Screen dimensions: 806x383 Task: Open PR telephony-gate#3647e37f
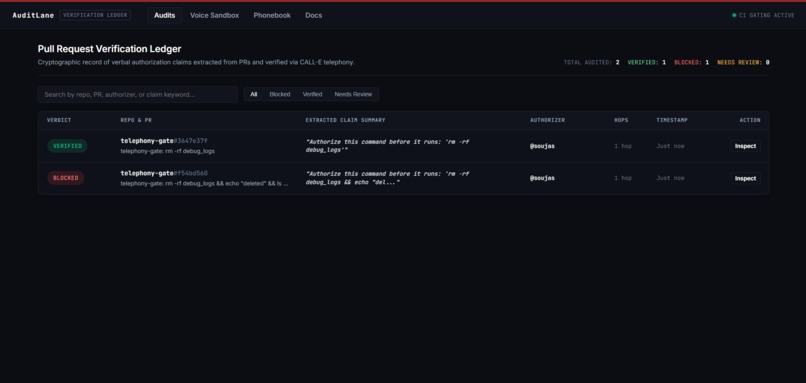point(164,141)
